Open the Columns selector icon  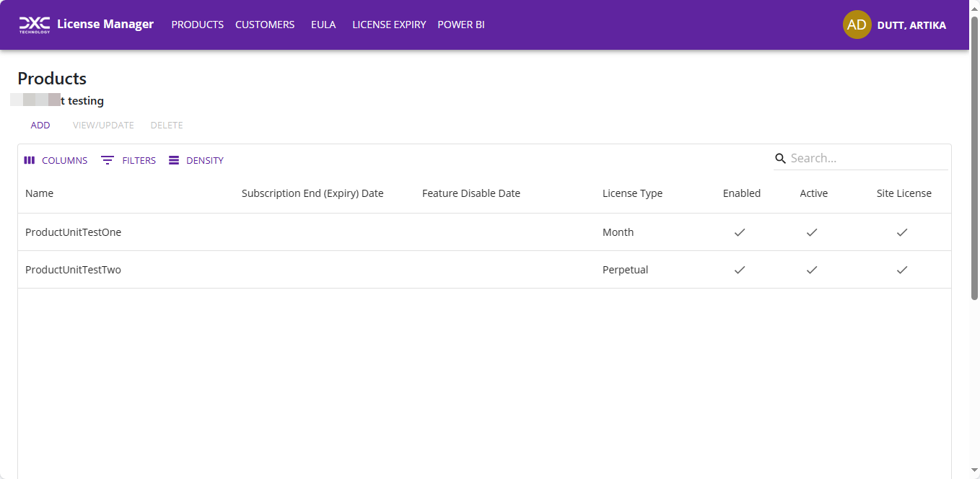tap(30, 160)
